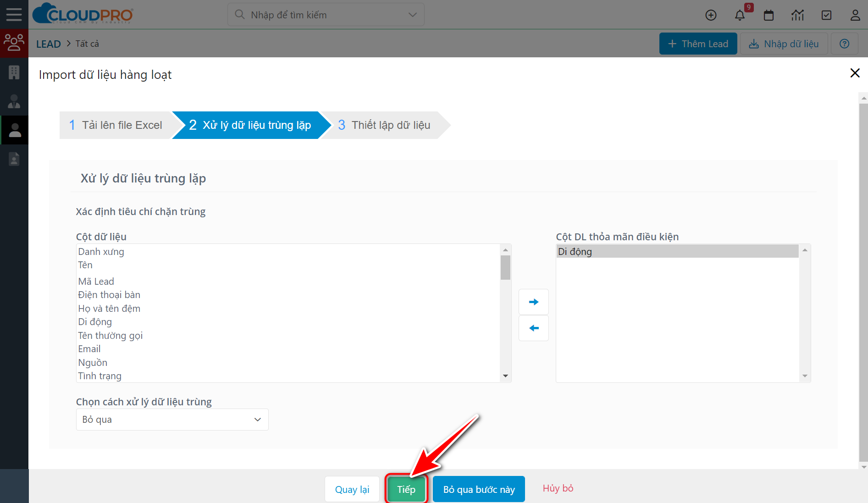Viewport: 868px width, 503px height.
Task: Click dialog scrollbar up arrow
Action: click(864, 98)
